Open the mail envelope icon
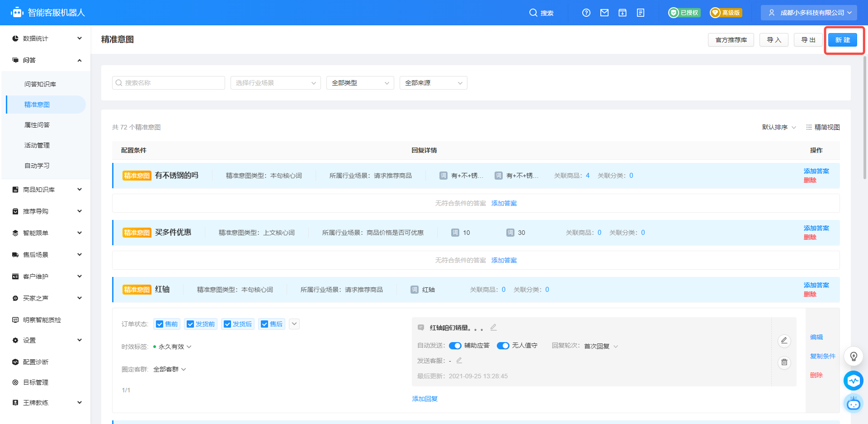The image size is (868, 424). click(x=604, y=13)
